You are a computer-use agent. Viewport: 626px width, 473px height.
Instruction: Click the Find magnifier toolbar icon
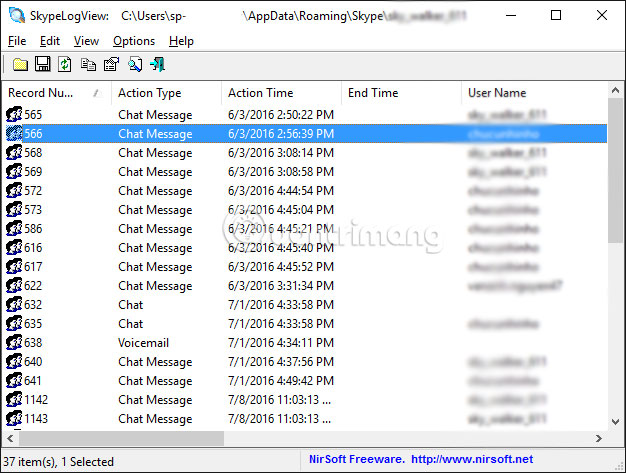pos(135,64)
